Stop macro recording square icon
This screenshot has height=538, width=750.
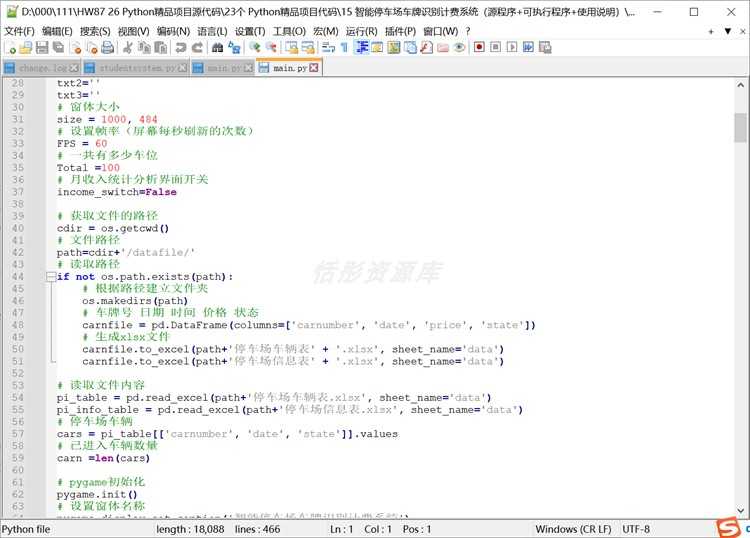coord(496,47)
